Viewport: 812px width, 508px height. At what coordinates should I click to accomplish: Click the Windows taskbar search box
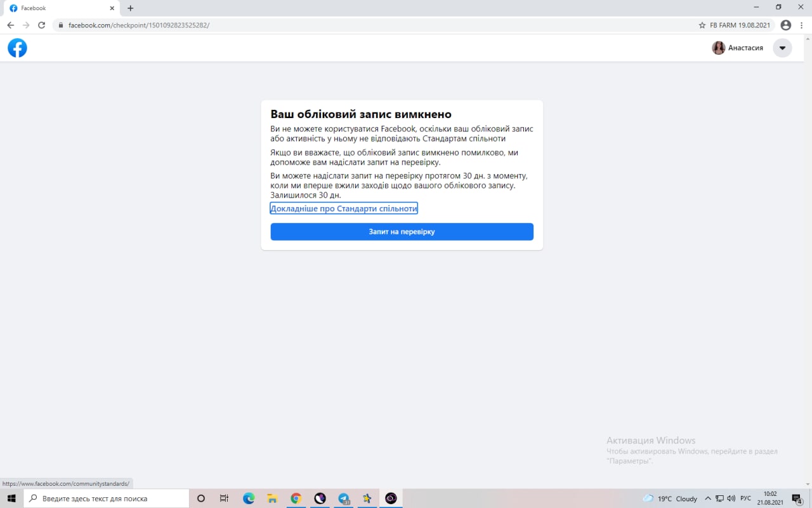107,498
